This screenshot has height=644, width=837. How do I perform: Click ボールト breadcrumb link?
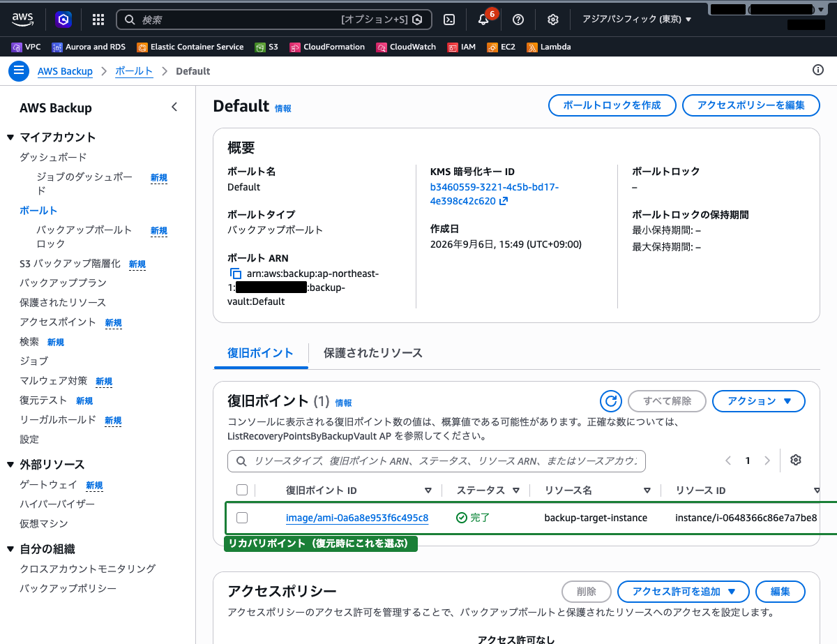tap(134, 71)
